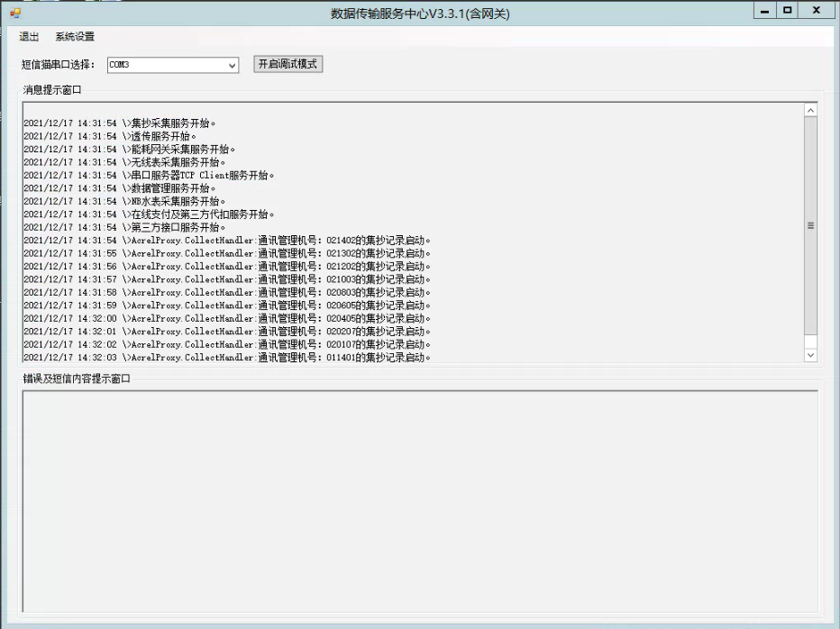Click the 短信猫串口选择 label

click(59, 65)
